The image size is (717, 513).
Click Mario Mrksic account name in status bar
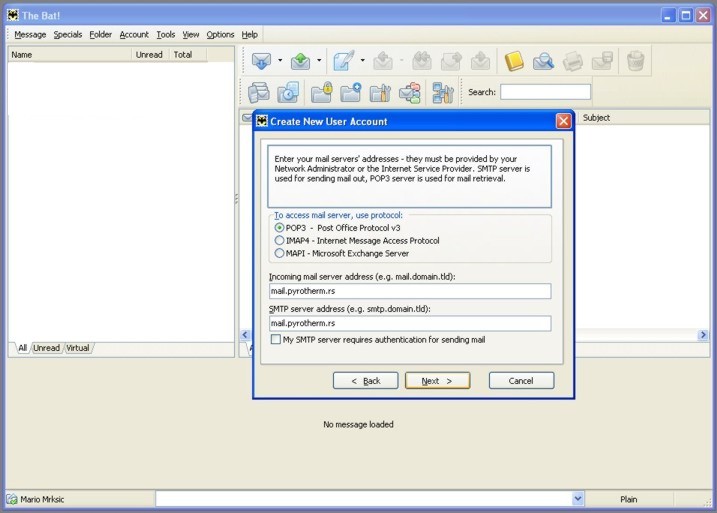tap(42, 499)
